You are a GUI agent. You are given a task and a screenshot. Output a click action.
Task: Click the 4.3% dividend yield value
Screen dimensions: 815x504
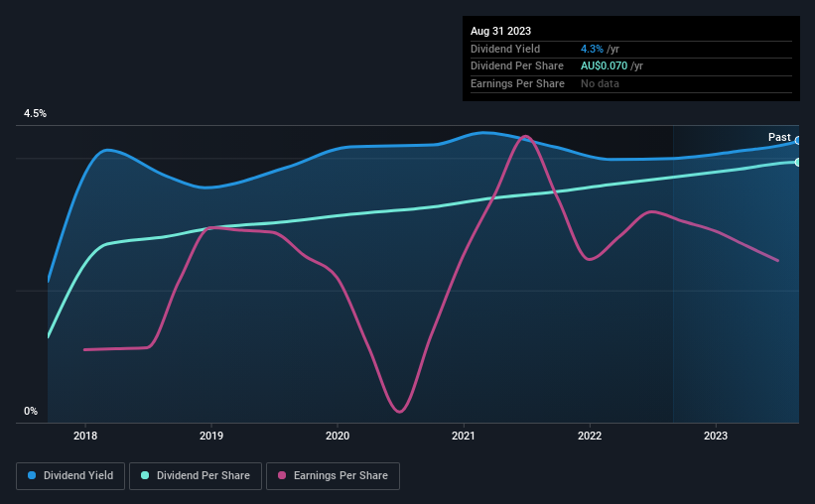point(592,49)
